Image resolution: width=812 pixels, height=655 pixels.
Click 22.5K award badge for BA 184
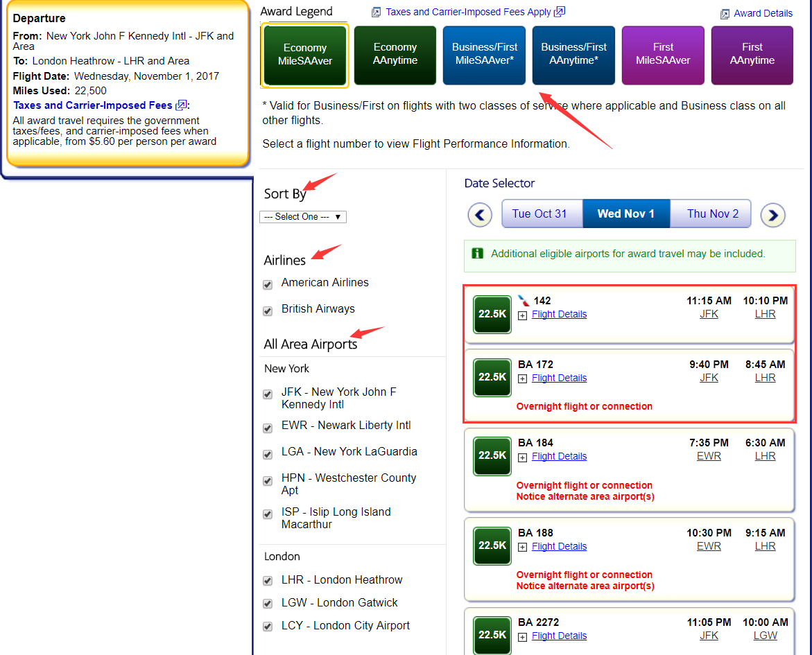[x=492, y=455]
